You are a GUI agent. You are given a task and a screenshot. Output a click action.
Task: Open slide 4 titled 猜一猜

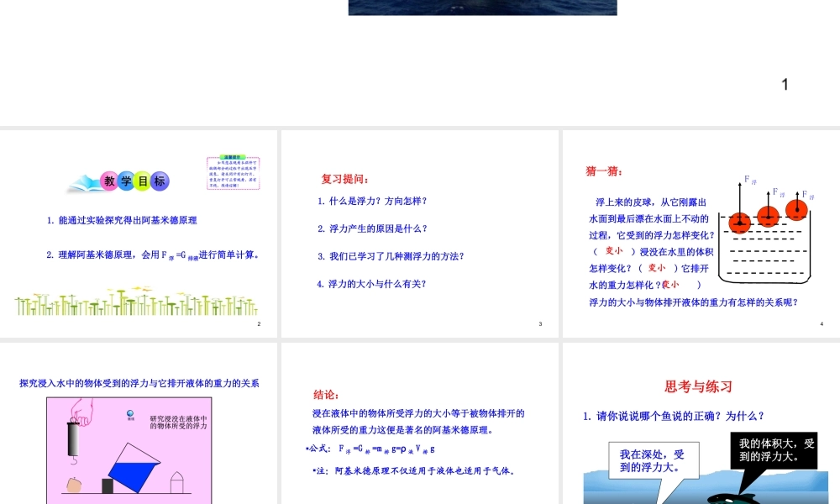pyautogui.click(x=701, y=234)
